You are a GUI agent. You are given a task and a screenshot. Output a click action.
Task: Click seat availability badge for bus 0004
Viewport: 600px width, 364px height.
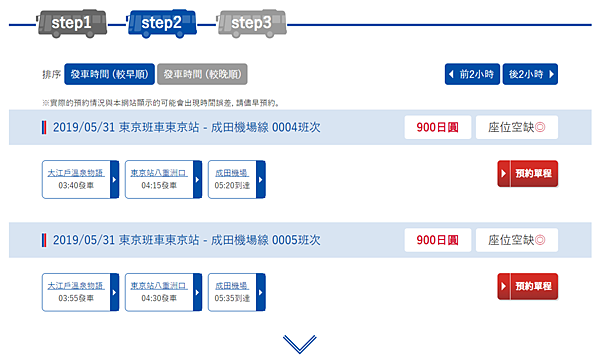click(517, 127)
